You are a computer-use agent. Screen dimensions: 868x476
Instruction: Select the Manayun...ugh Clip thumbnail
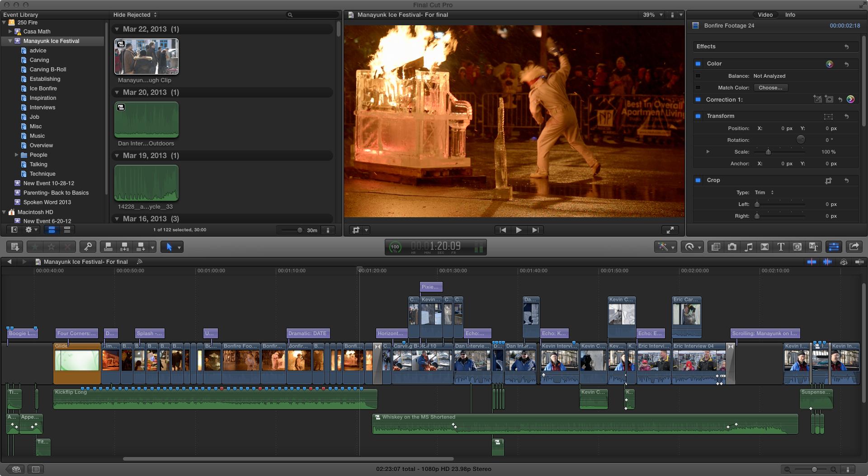click(x=146, y=56)
